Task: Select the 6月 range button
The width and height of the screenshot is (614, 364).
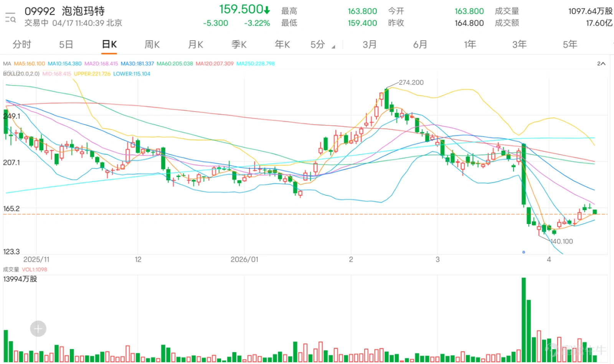Action: point(420,44)
